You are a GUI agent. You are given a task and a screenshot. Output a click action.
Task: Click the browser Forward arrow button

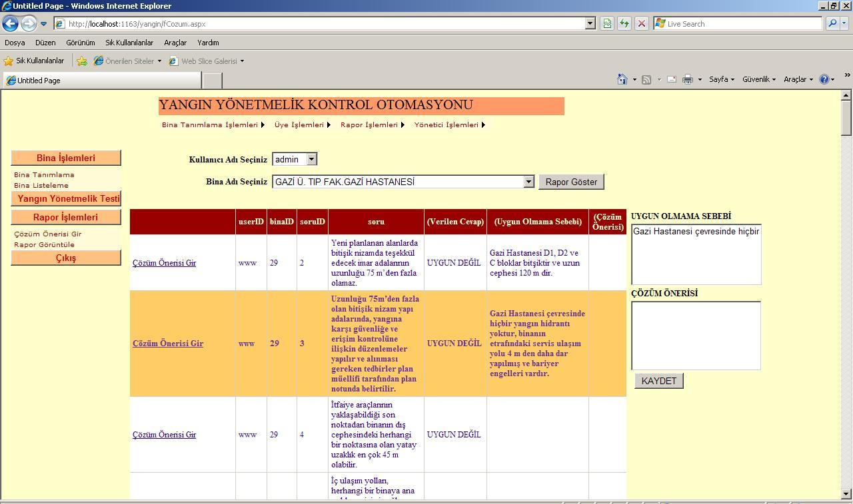(29, 23)
